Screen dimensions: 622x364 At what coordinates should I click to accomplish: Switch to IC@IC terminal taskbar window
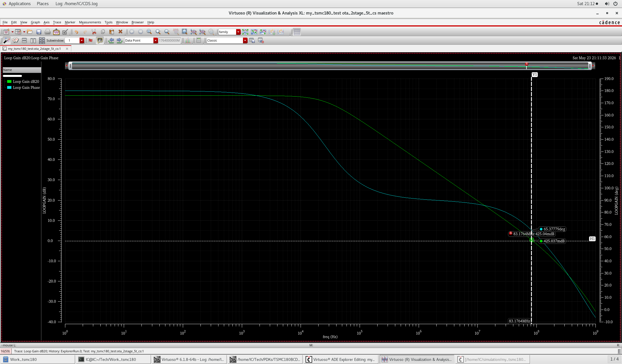pyautogui.click(x=113, y=359)
